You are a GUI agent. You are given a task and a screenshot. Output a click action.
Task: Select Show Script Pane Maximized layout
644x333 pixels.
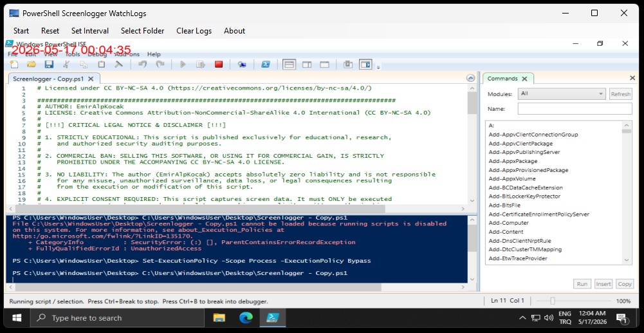(x=324, y=64)
